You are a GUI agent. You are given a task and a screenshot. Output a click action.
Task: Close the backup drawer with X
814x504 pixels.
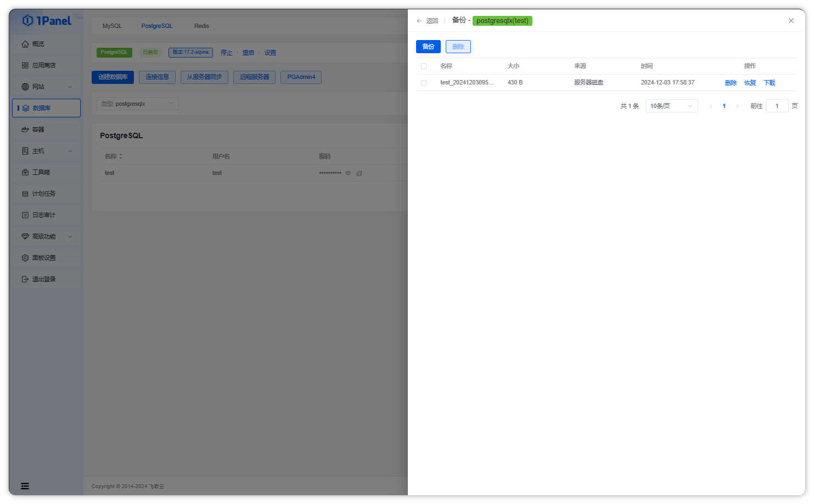pos(791,21)
